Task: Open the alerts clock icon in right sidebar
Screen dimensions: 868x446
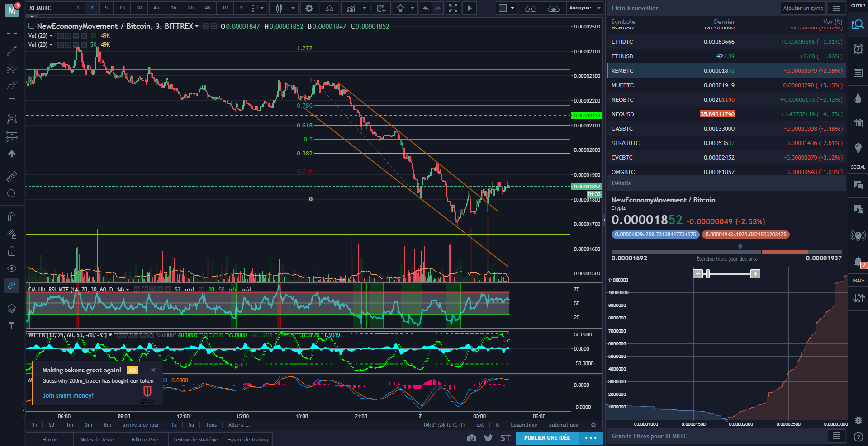Action: point(858,49)
